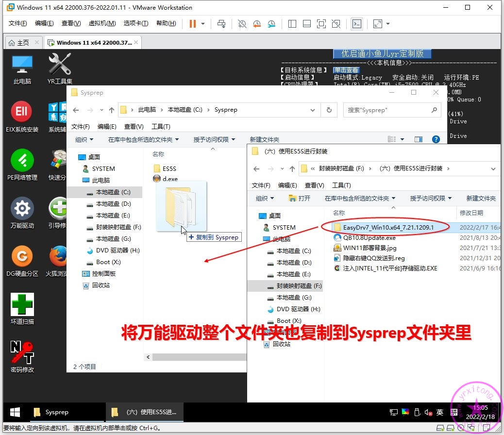This screenshot has width=504, height=435.
Task: Select 封装映射磁盘 (F:) in Sysprep window tree
Action: point(114,227)
